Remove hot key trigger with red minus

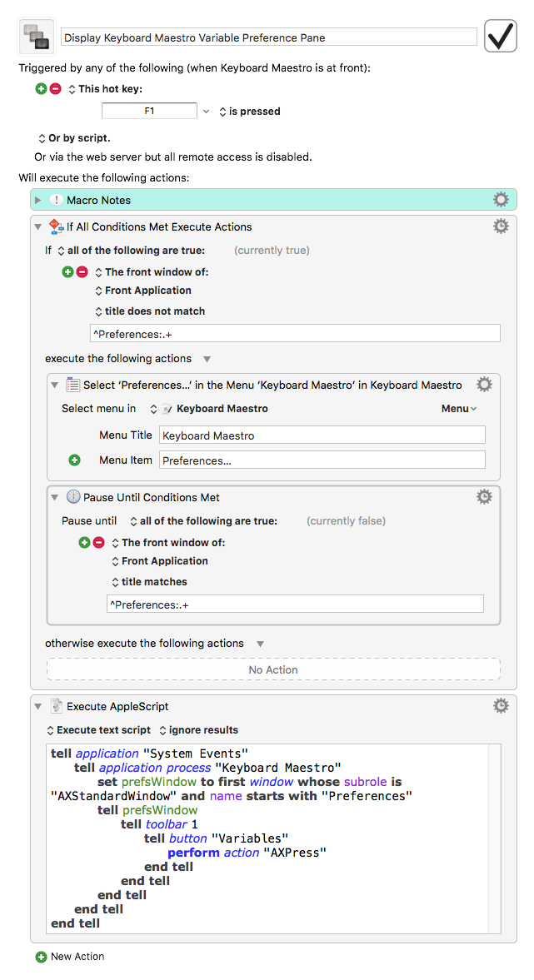point(55,89)
